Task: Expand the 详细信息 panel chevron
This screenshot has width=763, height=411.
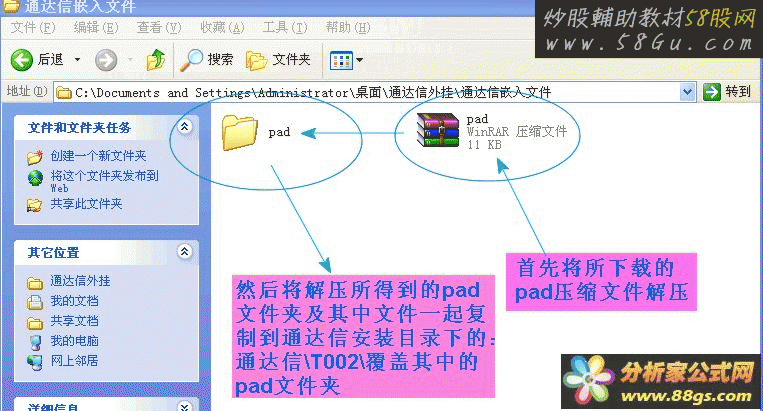Action: [x=184, y=406]
